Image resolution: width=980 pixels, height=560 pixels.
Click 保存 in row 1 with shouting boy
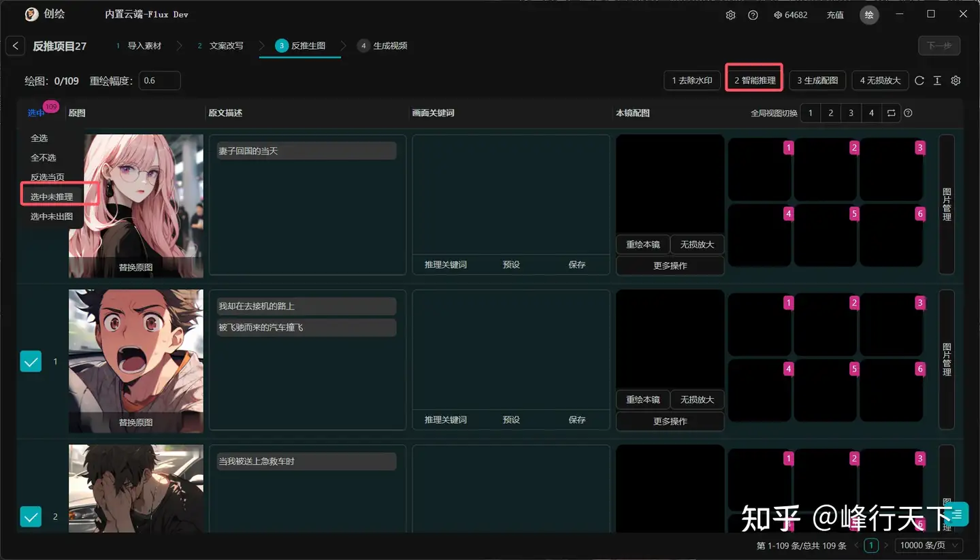tap(577, 420)
